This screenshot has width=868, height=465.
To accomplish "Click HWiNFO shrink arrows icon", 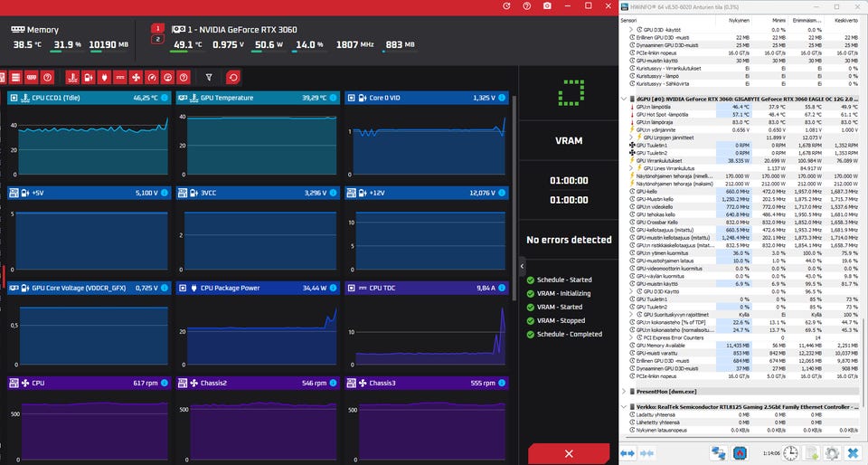I will point(646,453).
